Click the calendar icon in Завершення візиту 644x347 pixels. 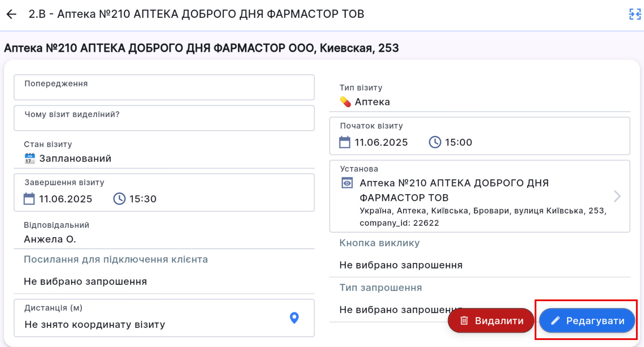tap(29, 199)
